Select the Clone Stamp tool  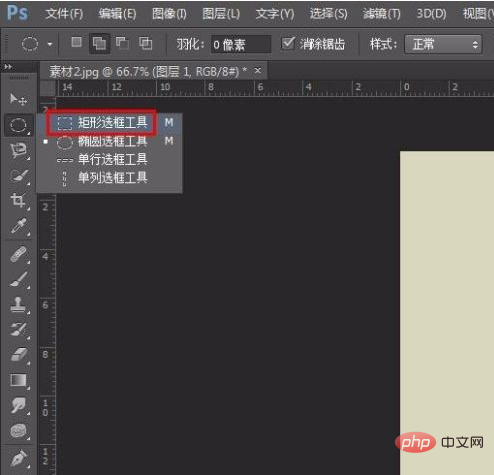18,304
